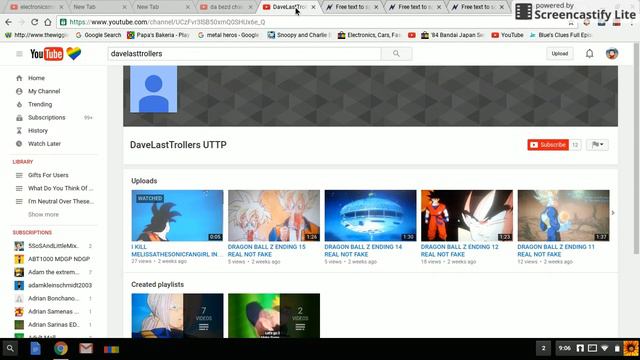Open Gmail from the shelf

click(86, 349)
